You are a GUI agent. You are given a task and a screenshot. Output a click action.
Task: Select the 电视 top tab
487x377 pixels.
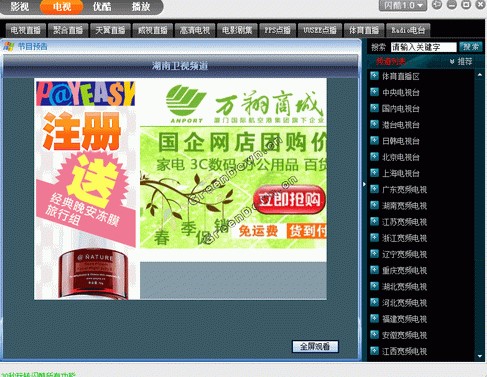(x=62, y=6)
